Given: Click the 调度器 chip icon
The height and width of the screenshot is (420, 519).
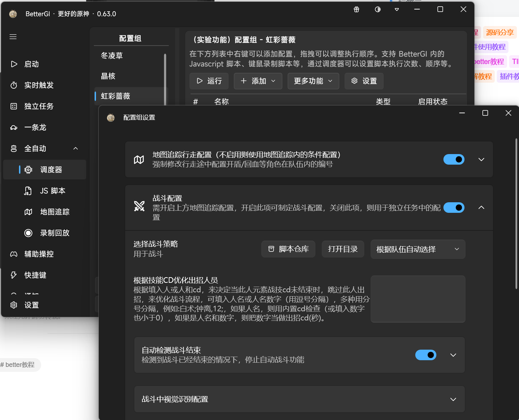Looking at the screenshot, I should (28, 170).
